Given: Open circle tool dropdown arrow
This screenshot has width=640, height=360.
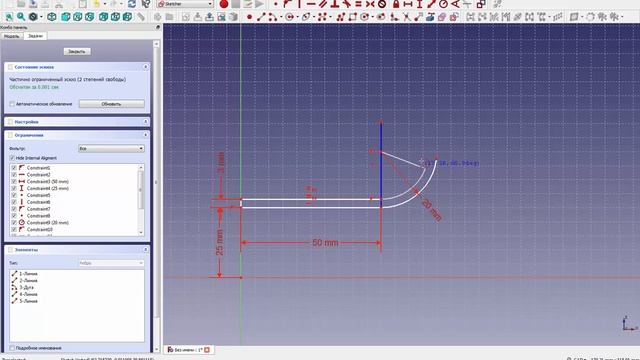Looking at the screenshot, I should click(x=298, y=17).
